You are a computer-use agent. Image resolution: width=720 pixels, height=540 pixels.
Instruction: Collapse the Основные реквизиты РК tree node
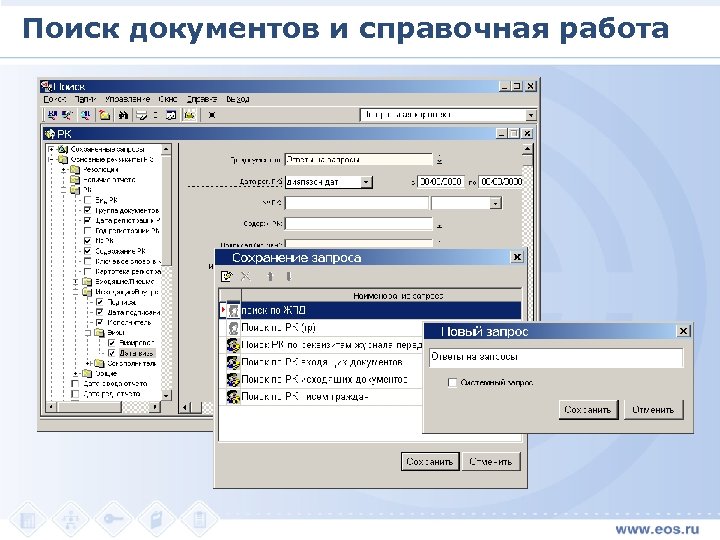pos(52,160)
